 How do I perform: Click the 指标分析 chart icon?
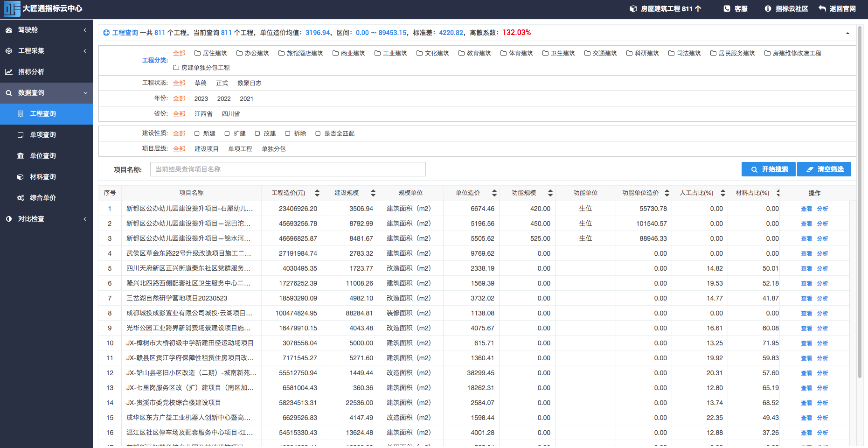(x=9, y=72)
